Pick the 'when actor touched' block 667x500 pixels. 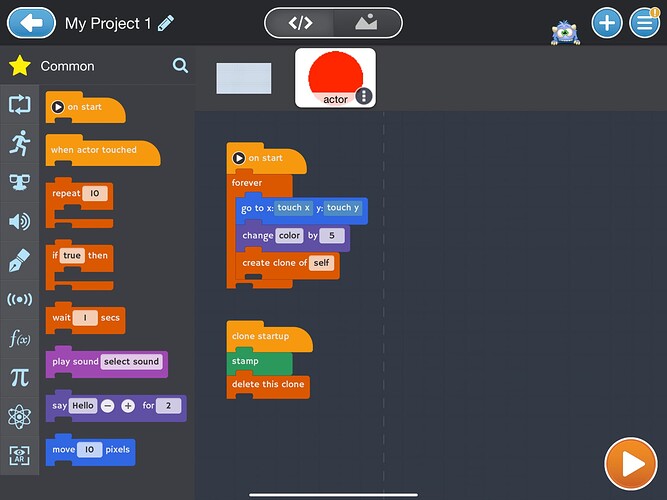(x=103, y=150)
